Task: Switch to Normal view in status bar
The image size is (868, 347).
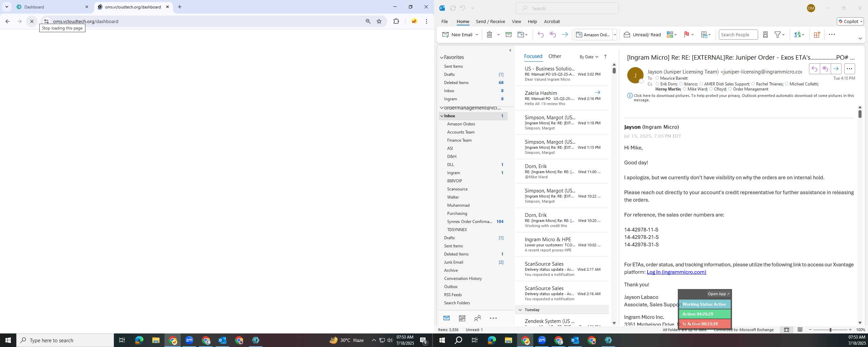Action: pyautogui.click(x=786, y=330)
